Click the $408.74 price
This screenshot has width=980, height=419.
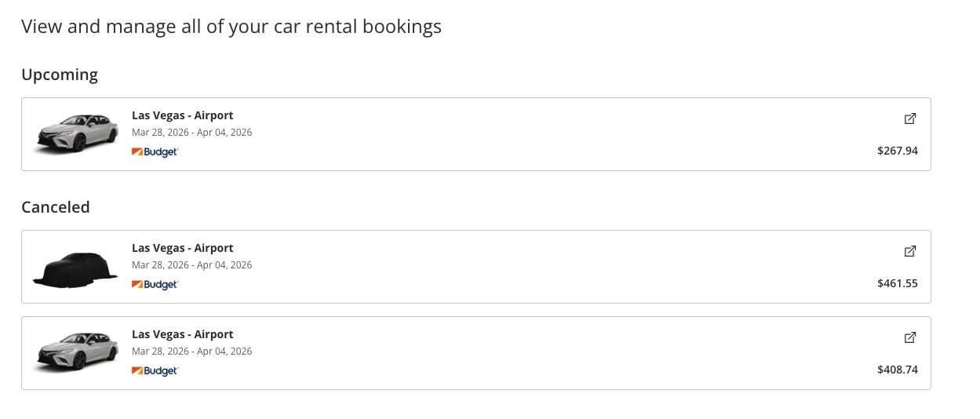click(898, 370)
